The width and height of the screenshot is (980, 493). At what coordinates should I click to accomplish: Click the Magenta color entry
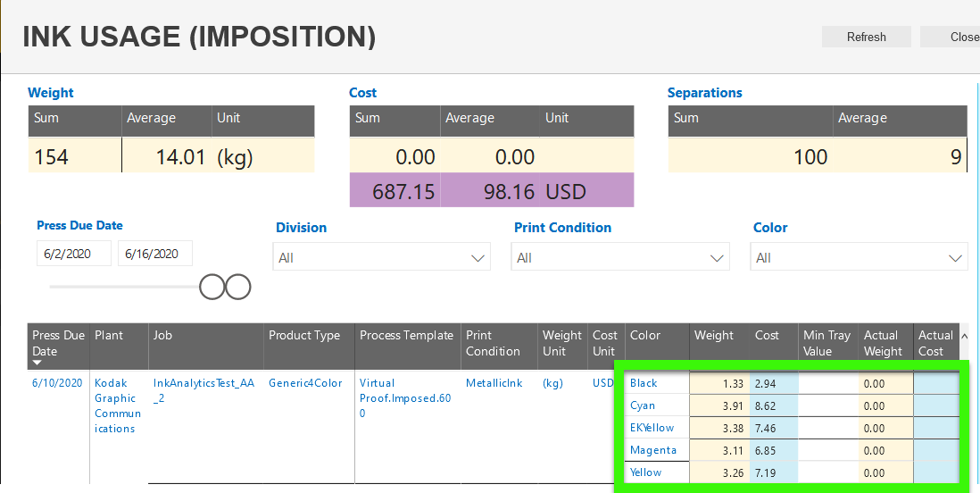point(653,450)
